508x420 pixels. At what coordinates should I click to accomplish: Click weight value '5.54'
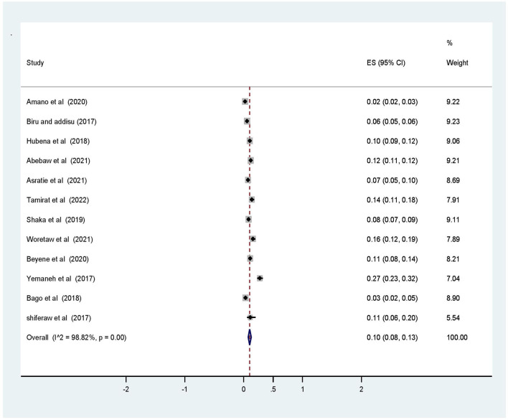[x=453, y=318]
